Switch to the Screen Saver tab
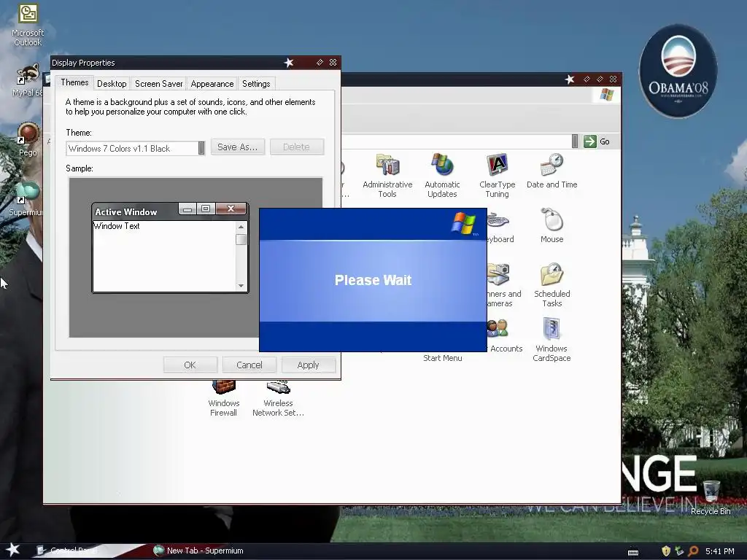The height and width of the screenshot is (560, 747). 158,84
